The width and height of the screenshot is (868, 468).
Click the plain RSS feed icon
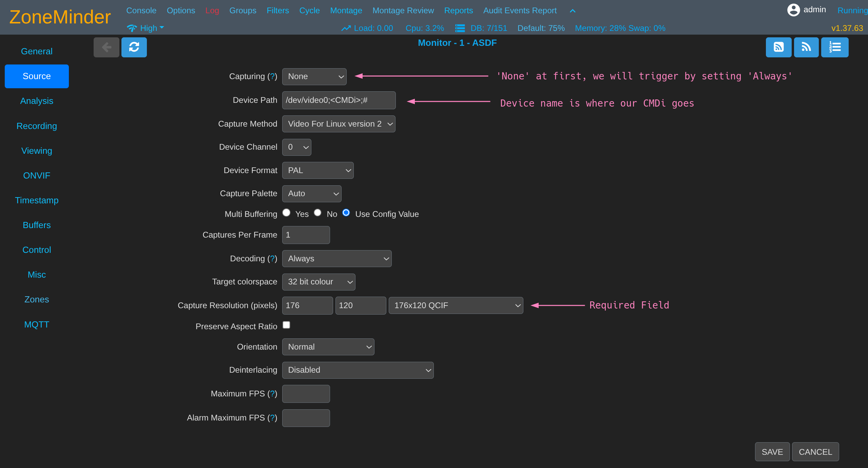tap(806, 47)
